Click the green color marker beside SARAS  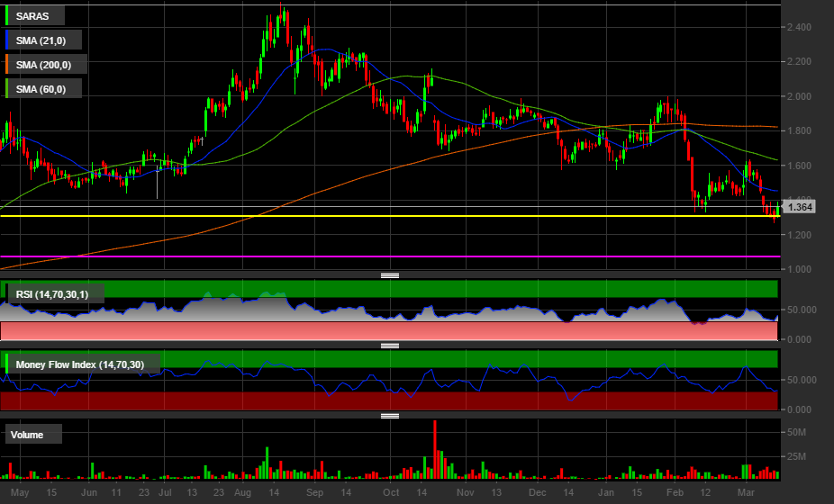tap(7, 15)
